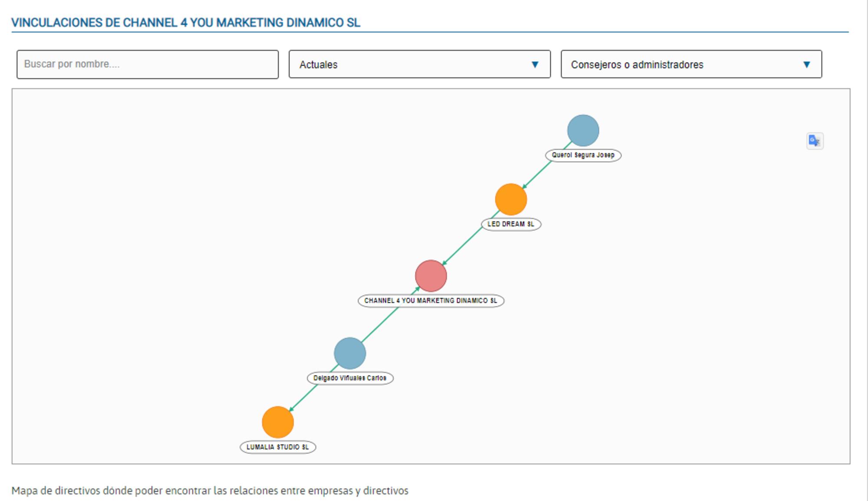Click the Vinculaciones de Channel 4 You heading
This screenshot has height=501, width=868.
tap(186, 23)
